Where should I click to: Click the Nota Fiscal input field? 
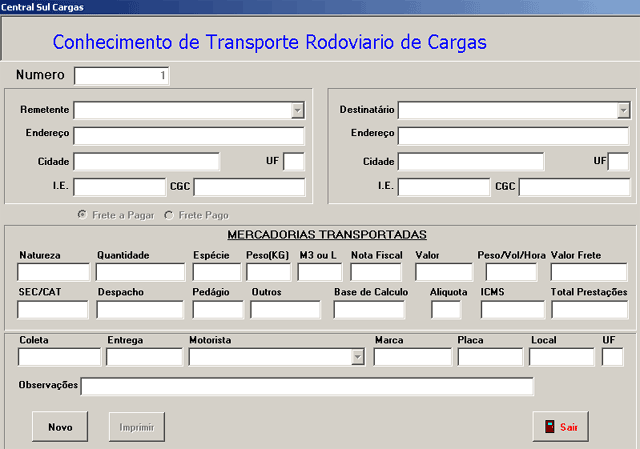point(376,272)
